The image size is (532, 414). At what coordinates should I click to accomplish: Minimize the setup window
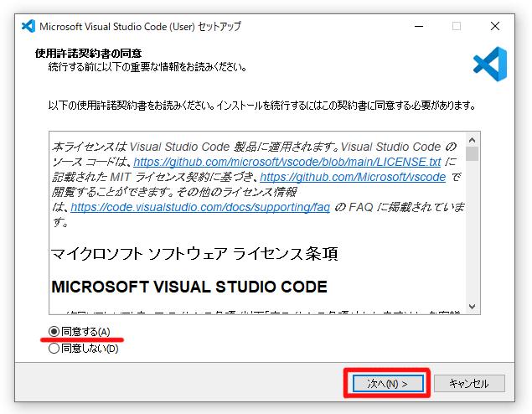pyautogui.click(x=419, y=26)
